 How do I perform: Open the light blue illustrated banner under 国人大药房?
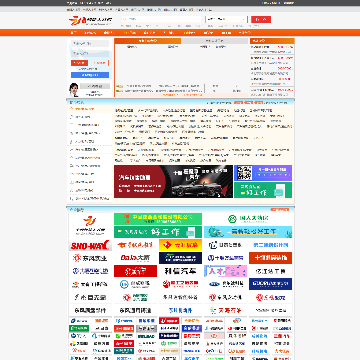tap(248, 232)
